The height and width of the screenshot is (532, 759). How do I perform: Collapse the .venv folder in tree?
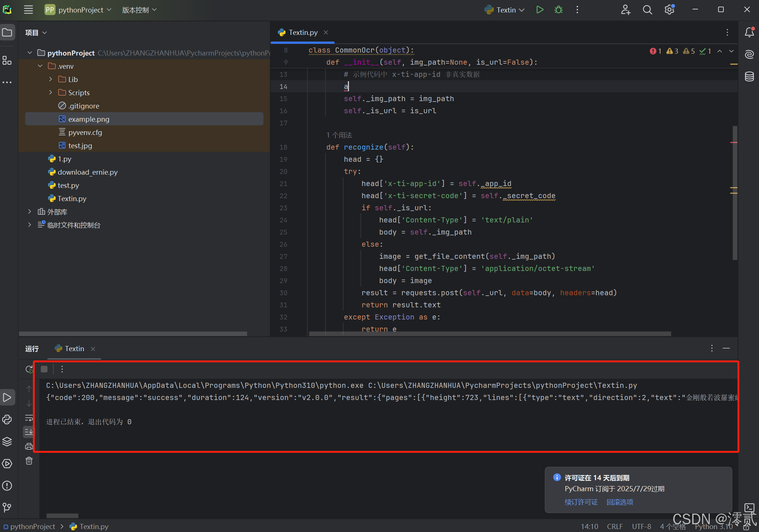click(x=40, y=66)
